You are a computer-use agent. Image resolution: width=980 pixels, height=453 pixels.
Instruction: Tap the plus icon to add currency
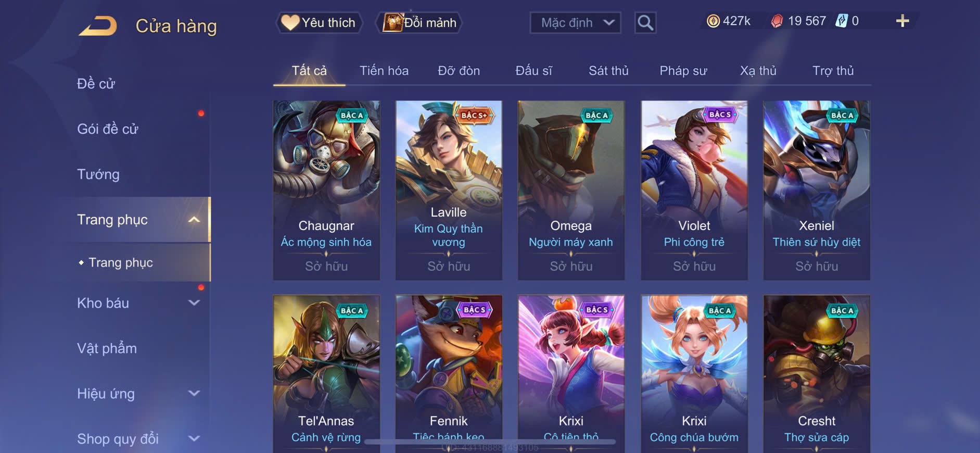coord(902,21)
